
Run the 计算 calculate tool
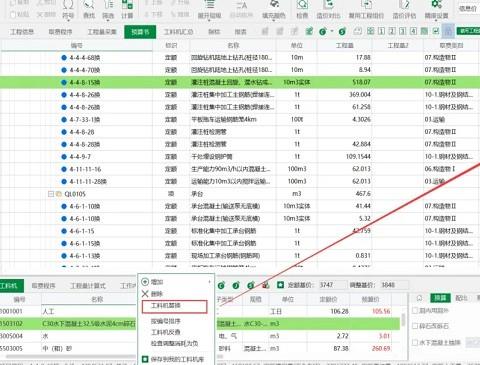coord(127,9)
